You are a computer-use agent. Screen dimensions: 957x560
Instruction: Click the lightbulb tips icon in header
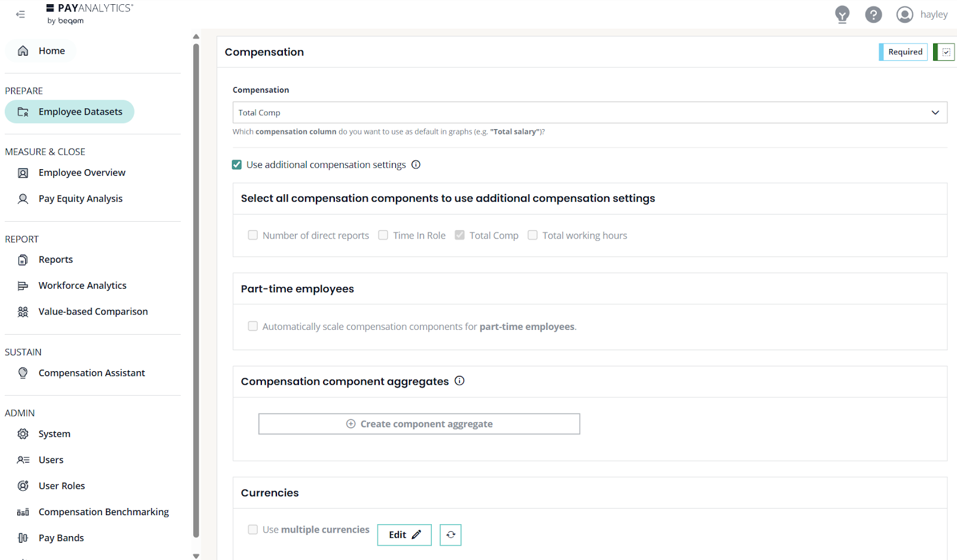[842, 14]
